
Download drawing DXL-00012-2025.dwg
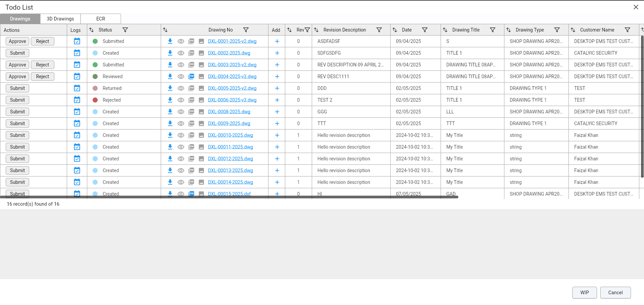[170, 159]
